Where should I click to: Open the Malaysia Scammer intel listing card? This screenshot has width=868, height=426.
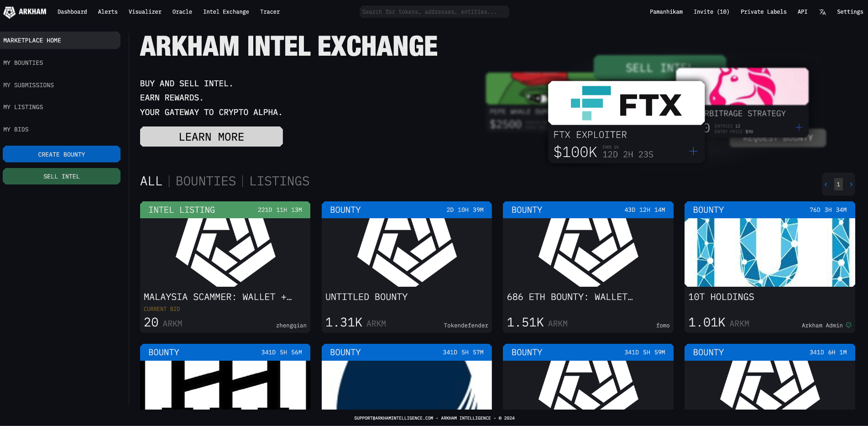[225, 267]
